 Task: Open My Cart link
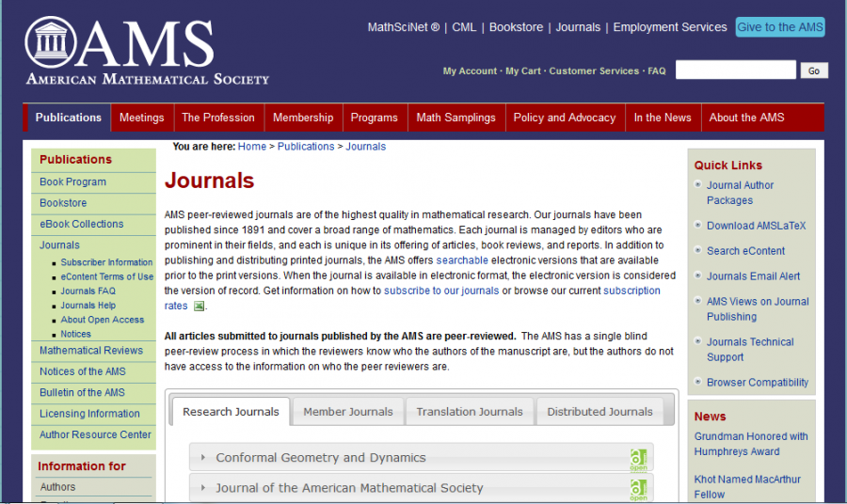523,71
